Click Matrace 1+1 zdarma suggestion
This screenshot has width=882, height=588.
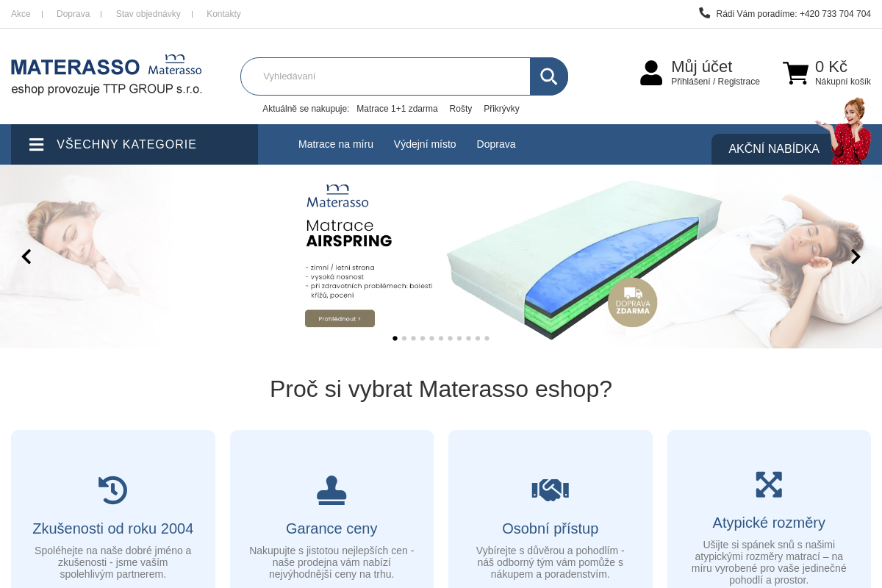(397, 109)
